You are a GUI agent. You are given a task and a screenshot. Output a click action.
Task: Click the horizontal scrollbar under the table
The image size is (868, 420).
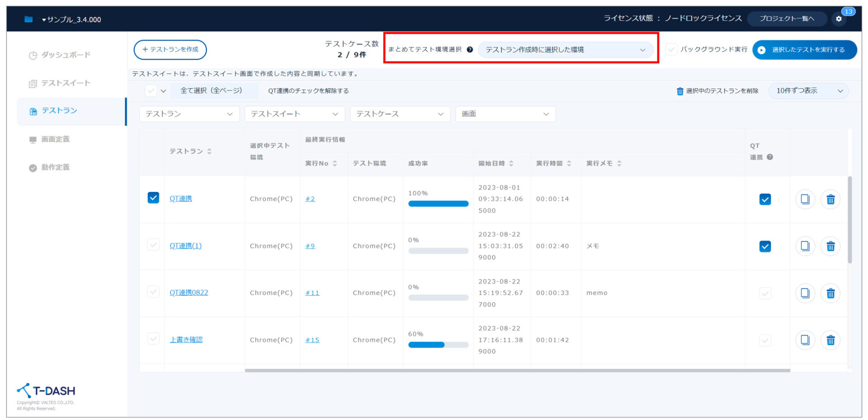(517, 370)
